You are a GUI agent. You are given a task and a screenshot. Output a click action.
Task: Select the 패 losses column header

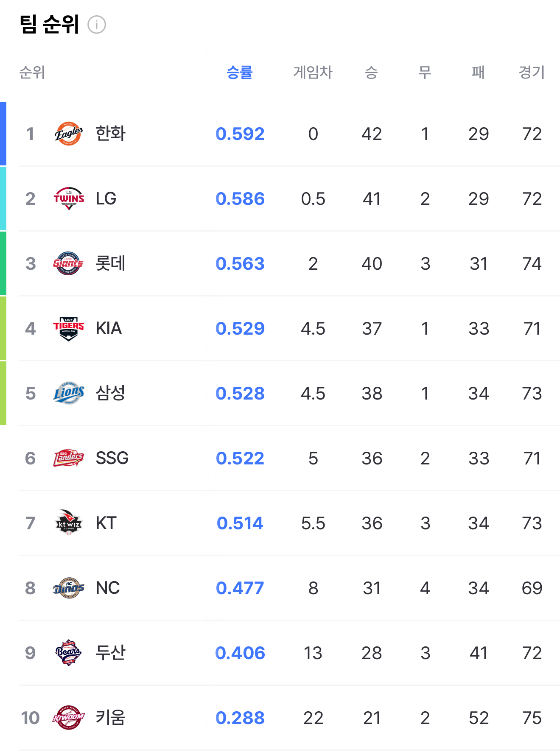point(479,72)
